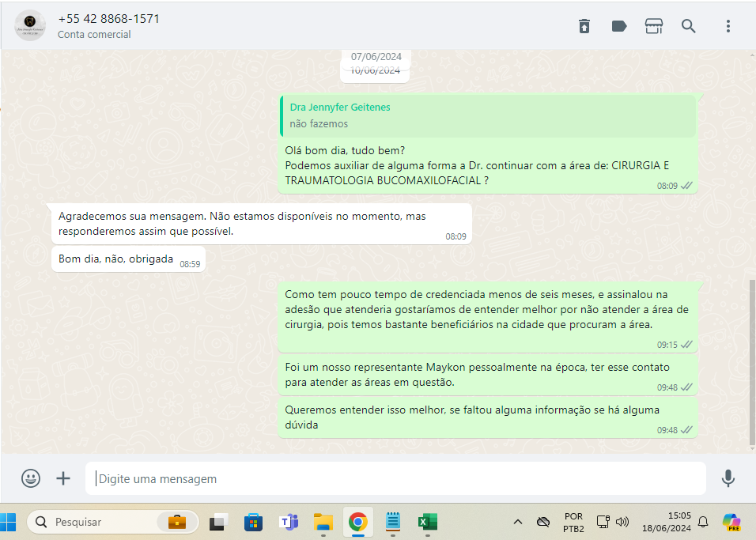Switch to Excel from the taskbar
Image resolution: width=756 pixels, height=540 pixels.
427,522
